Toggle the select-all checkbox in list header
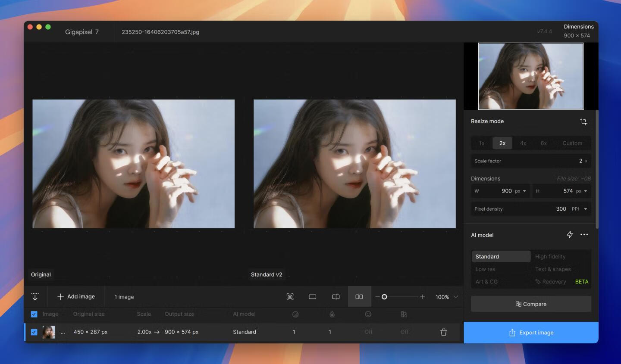The height and width of the screenshot is (364, 621). pyautogui.click(x=34, y=314)
